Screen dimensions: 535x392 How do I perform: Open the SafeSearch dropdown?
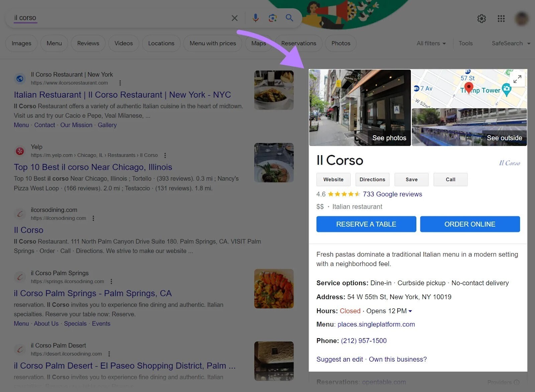coord(511,43)
